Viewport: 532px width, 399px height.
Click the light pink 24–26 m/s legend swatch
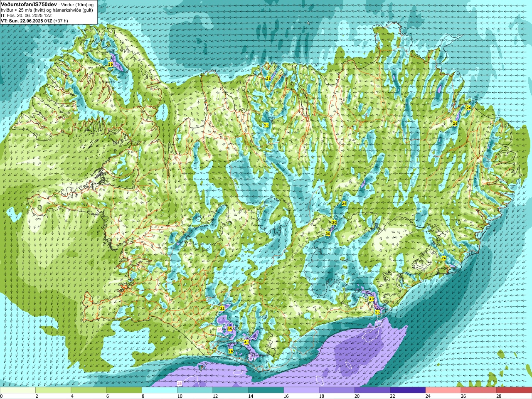coord(443,390)
